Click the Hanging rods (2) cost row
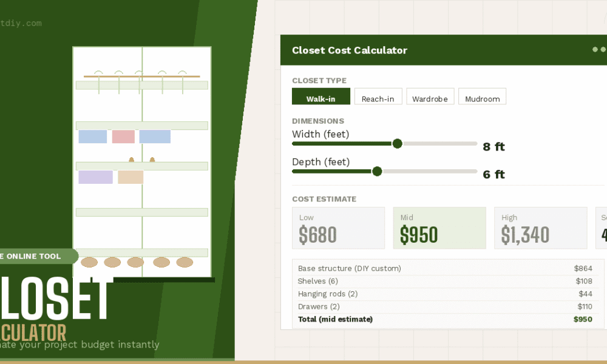 [x=443, y=294]
